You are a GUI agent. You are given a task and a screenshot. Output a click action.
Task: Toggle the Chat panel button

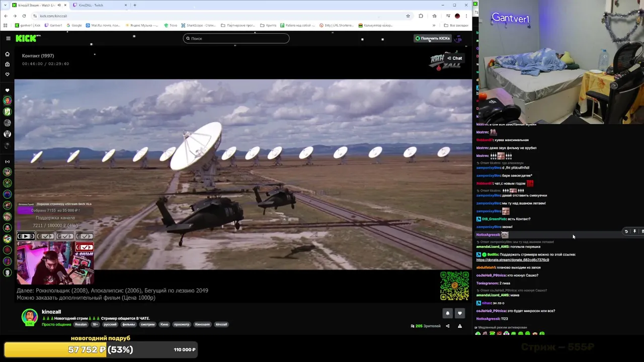click(454, 58)
